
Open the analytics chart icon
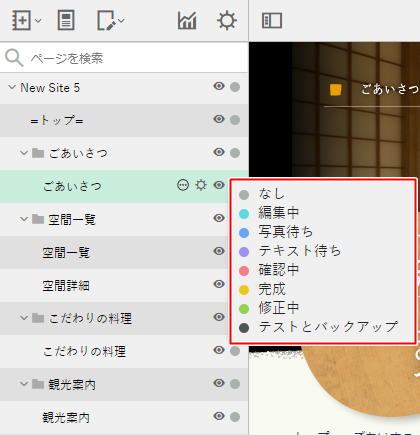(187, 21)
